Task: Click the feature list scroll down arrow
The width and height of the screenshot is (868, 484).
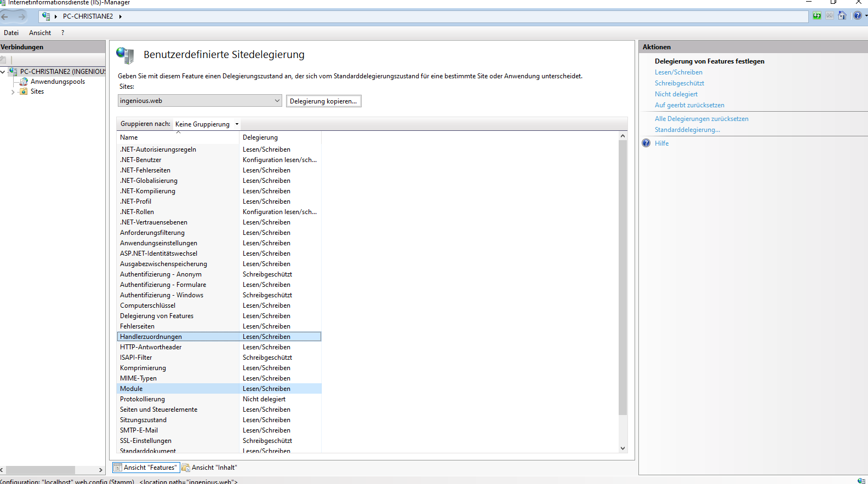Action: (x=623, y=448)
